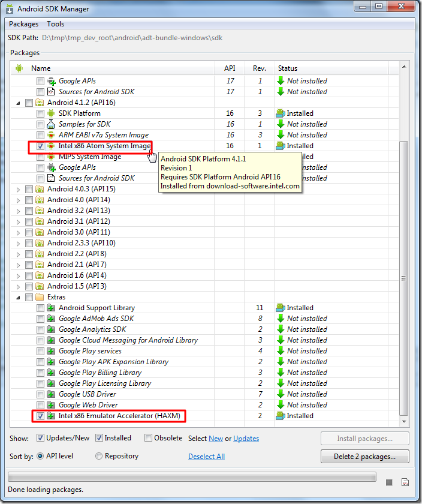
Task: Toggle the Updates/New show filter checkbox
Action: click(x=40, y=438)
